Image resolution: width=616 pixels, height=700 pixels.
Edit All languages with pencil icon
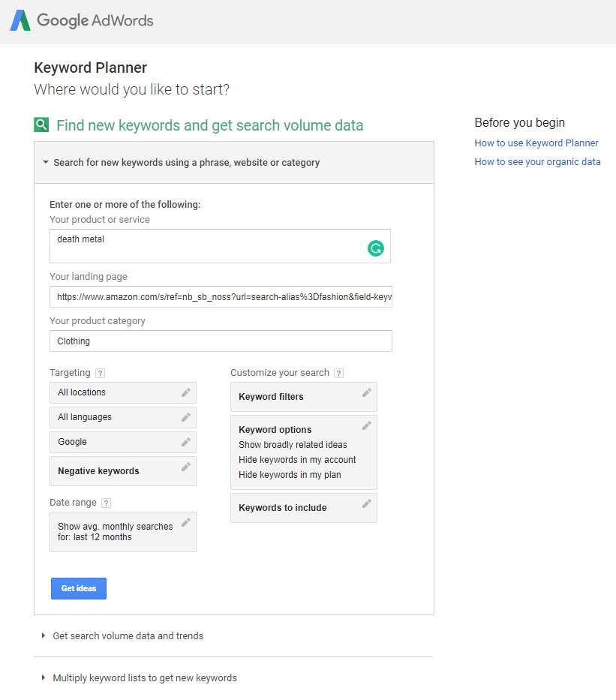click(185, 417)
